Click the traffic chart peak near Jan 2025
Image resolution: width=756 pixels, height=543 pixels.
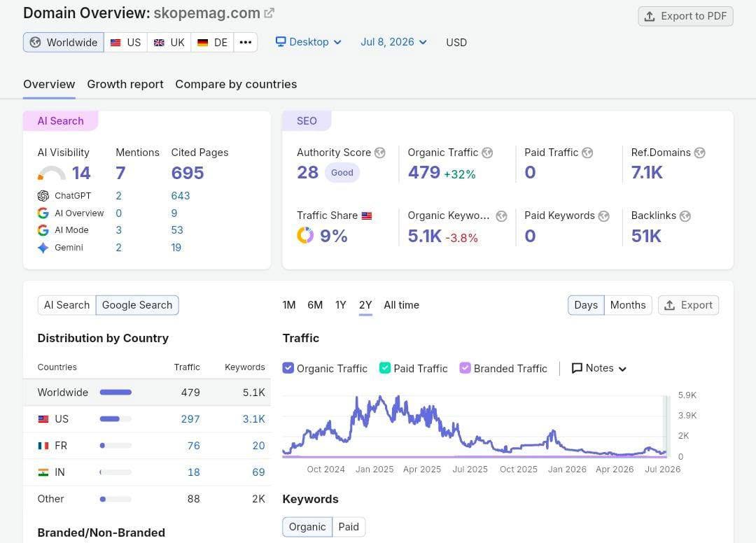[x=381, y=398]
